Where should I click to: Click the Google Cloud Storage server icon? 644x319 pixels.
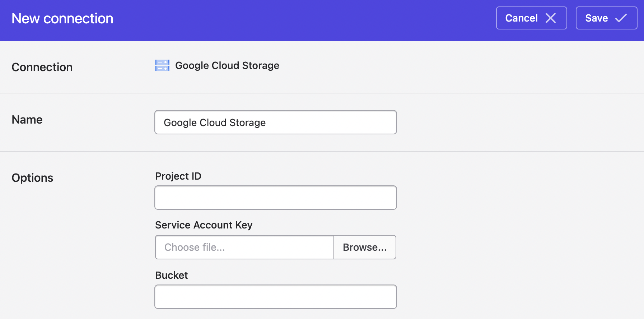[162, 65]
